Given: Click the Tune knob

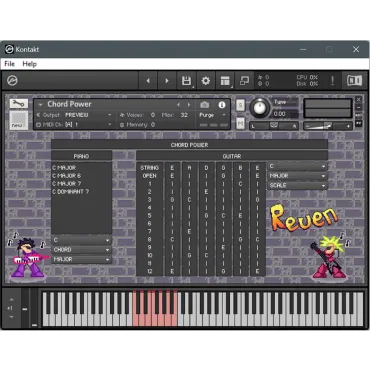Looking at the screenshot, I should [260, 108].
